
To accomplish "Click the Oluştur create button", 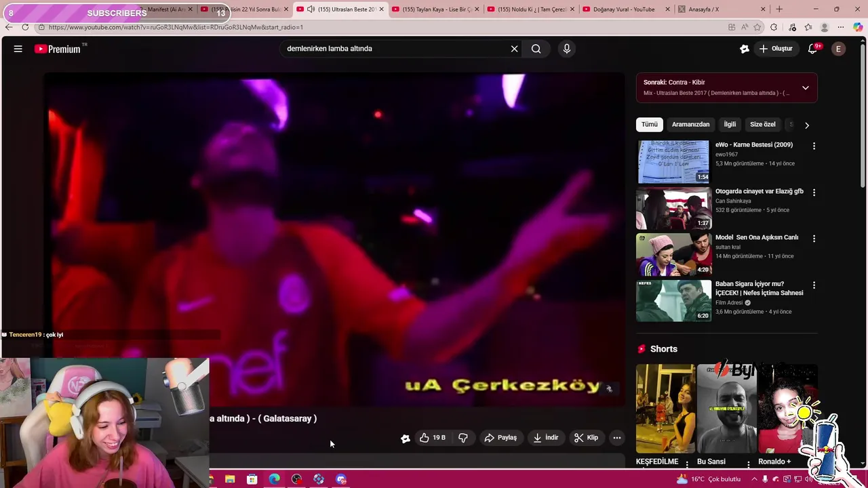I will coord(775,49).
